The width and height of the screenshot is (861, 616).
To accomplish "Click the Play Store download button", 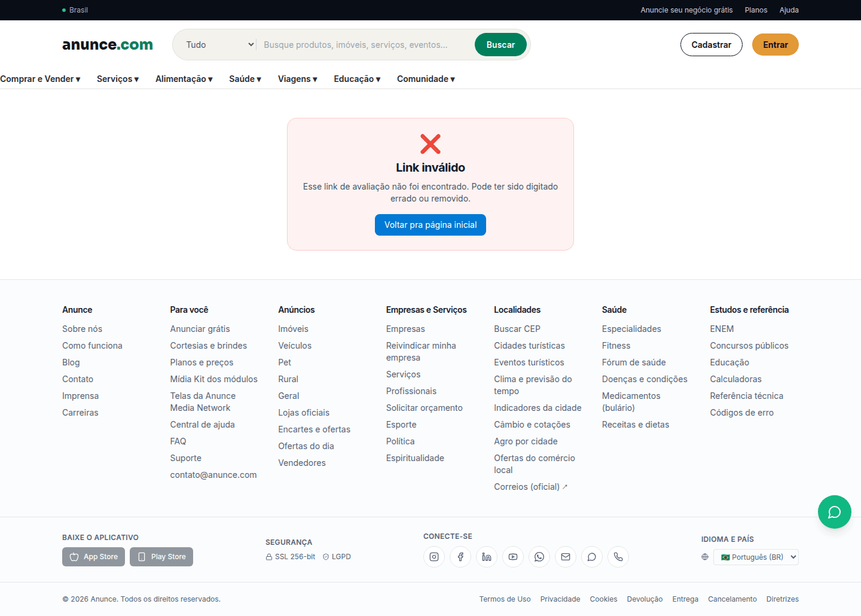I will coord(161,557).
